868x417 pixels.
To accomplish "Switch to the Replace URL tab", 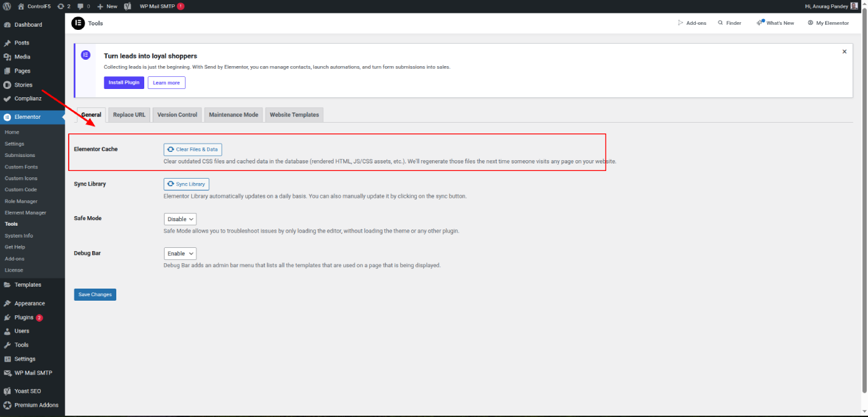I will coord(129,114).
